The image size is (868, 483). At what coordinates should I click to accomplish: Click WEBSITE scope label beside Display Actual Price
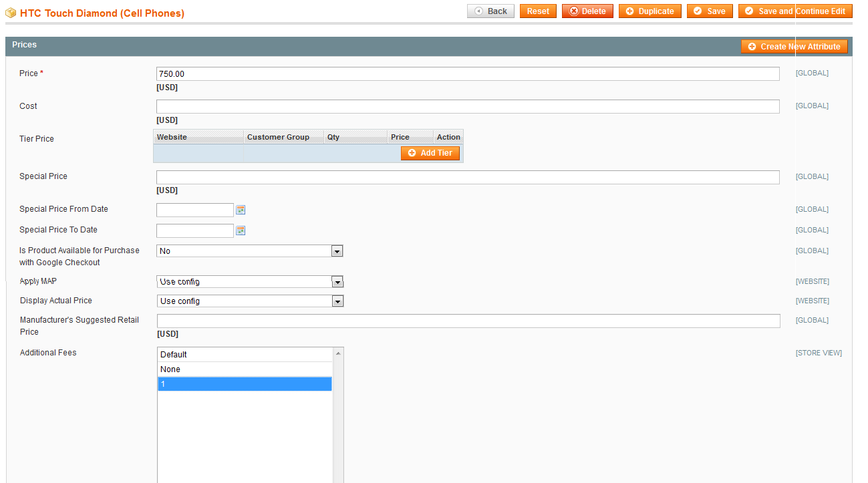(813, 301)
